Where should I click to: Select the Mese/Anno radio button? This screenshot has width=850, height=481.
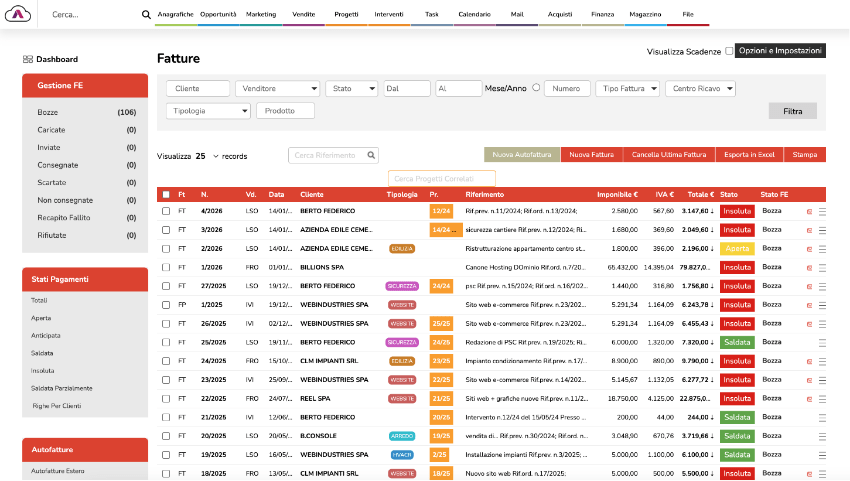tap(536, 88)
